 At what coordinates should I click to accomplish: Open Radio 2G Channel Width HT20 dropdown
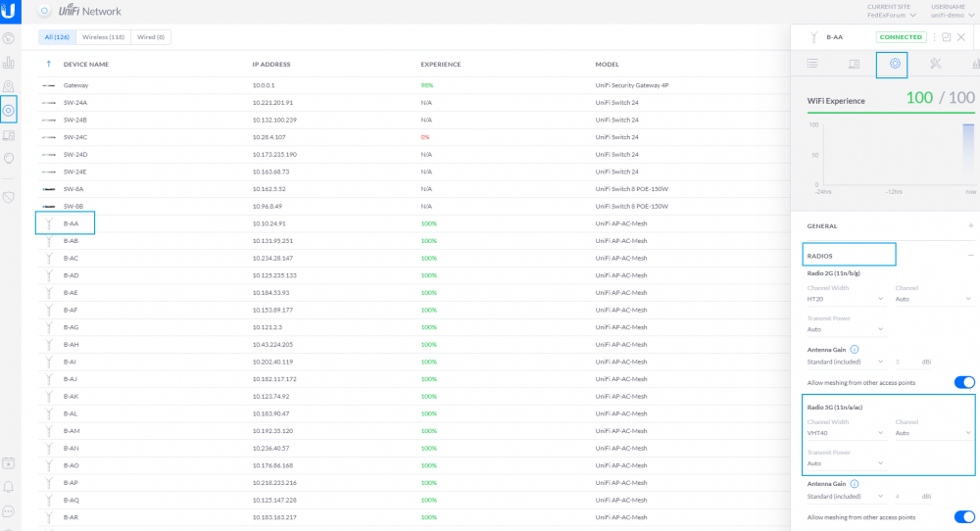845,299
